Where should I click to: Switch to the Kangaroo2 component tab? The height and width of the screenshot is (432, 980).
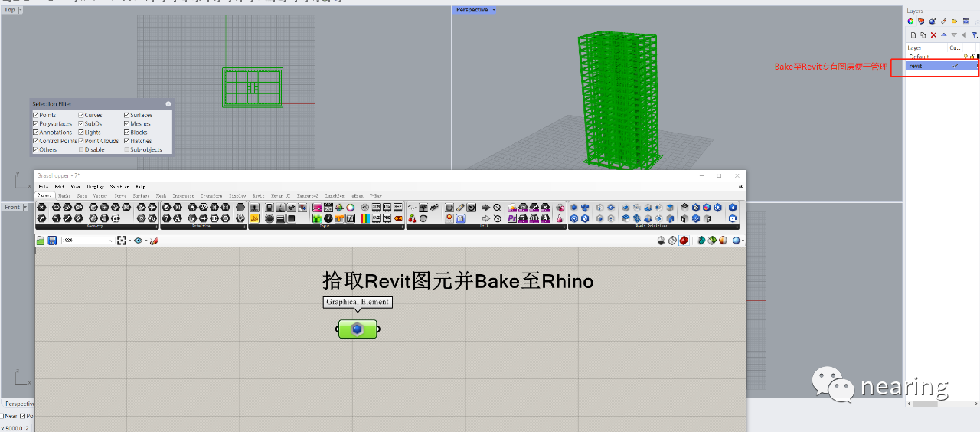pos(308,196)
